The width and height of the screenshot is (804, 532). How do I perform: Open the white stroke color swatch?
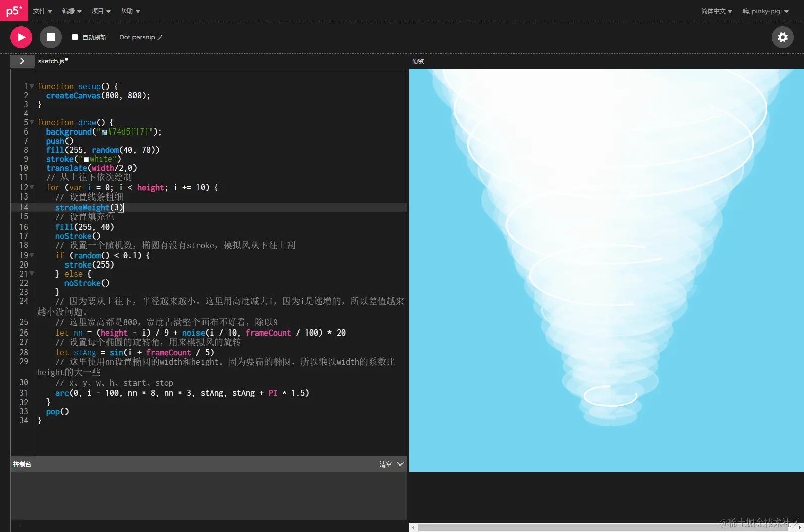pos(86,159)
